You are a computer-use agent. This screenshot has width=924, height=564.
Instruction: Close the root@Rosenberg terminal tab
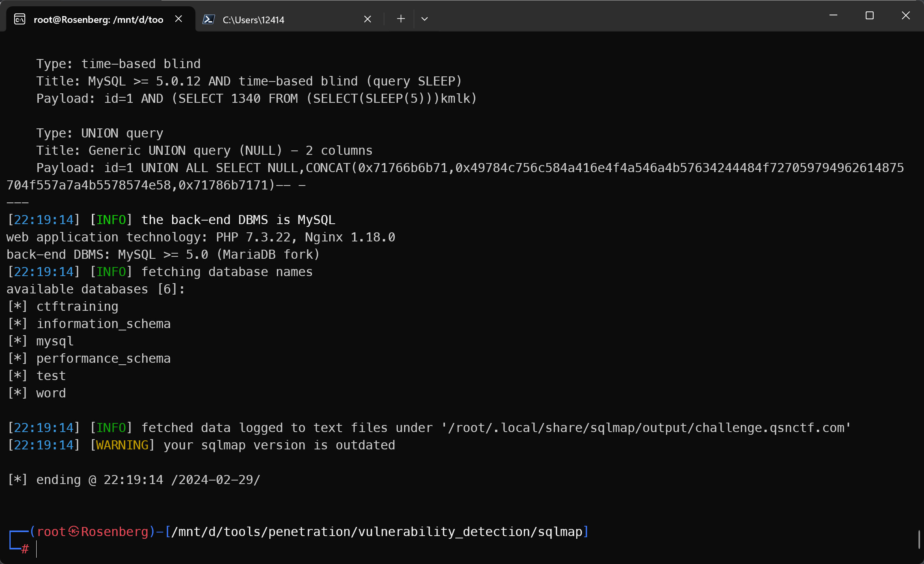click(178, 19)
